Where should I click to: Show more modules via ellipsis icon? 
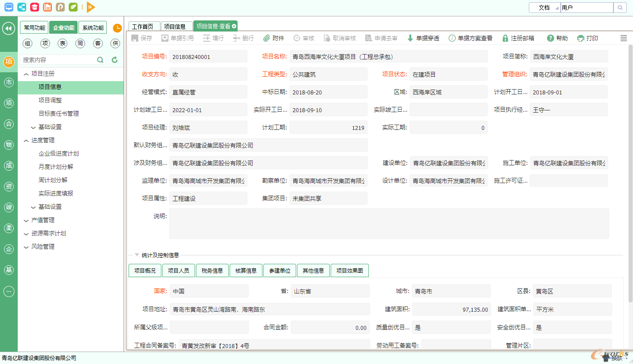pyautogui.click(x=8, y=291)
